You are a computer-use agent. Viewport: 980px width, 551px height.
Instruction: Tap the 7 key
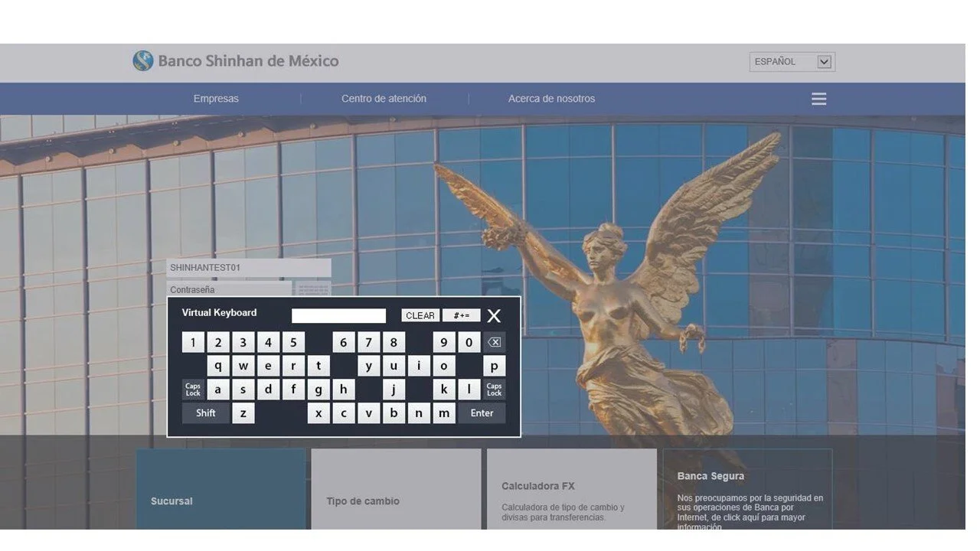369,343
